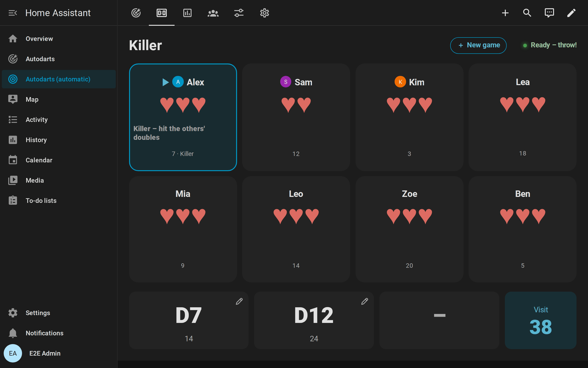Click the Notifications bell icon
588x368 pixels.
click(13, 333)
